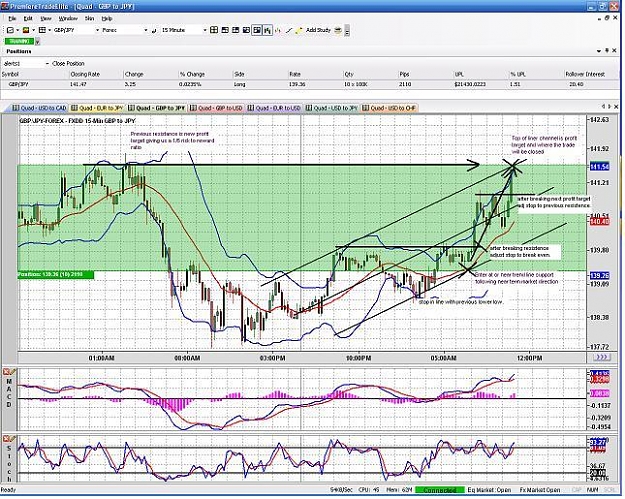The image size is (625, 499).
Task: Expand the arrow beside first toolbar icon
Action: point(18,30)
